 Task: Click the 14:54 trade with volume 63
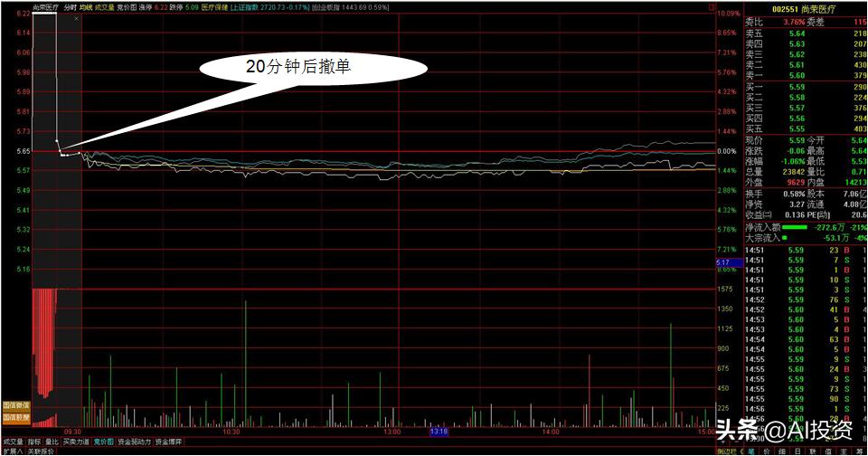pos(806,339)
